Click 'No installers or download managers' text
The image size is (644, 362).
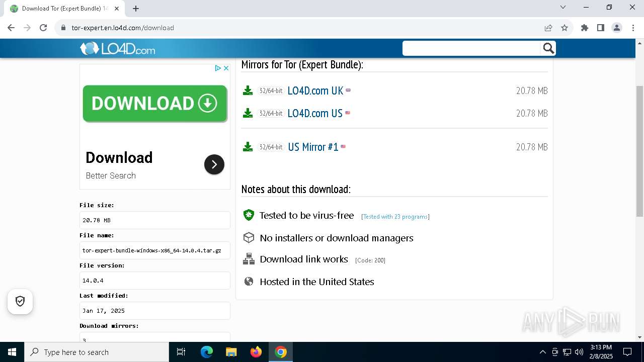click(337, 238)
